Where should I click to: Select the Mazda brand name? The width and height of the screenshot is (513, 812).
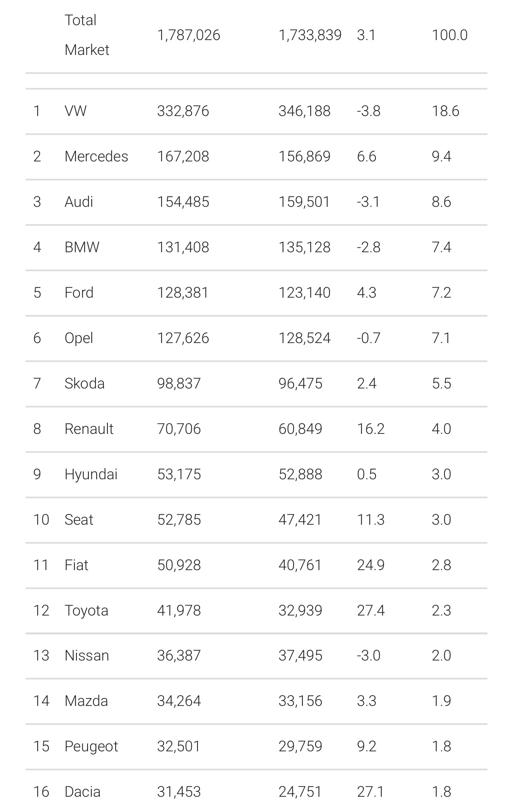pyautogui.click(x=86, y=701)
